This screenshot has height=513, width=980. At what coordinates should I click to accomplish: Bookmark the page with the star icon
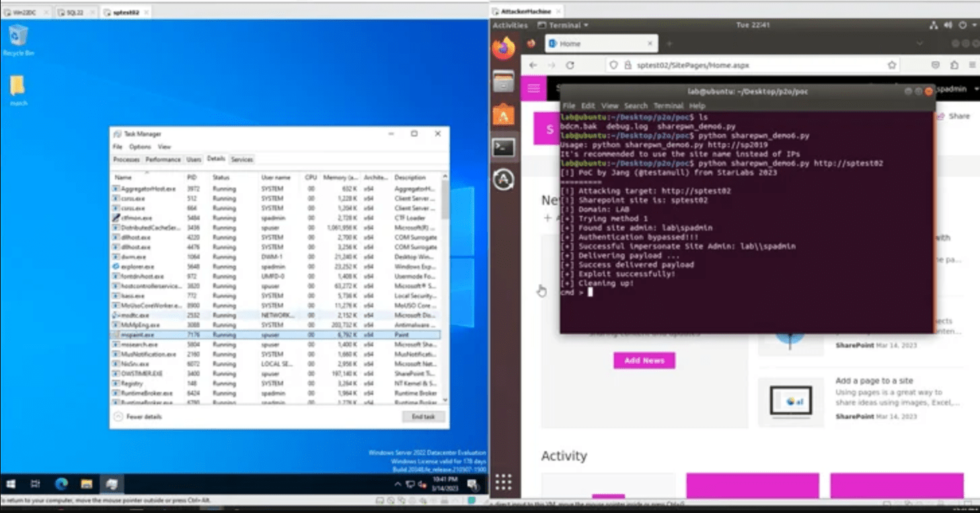pyautogui.click(x=892, y=65)
